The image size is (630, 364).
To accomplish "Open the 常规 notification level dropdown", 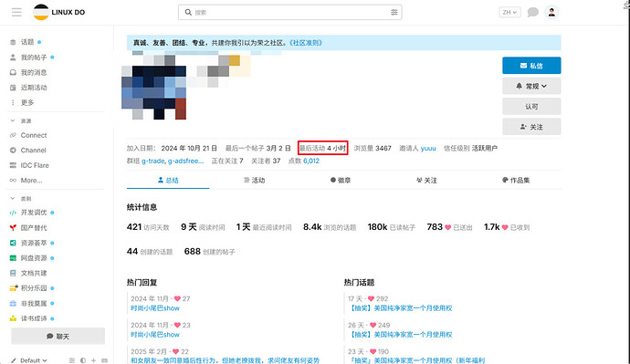I will point(531,86).
